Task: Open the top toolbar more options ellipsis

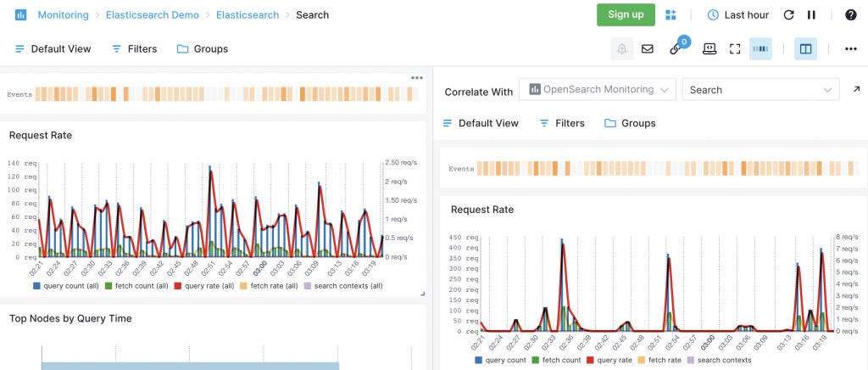Action: (x=851, y=48)
